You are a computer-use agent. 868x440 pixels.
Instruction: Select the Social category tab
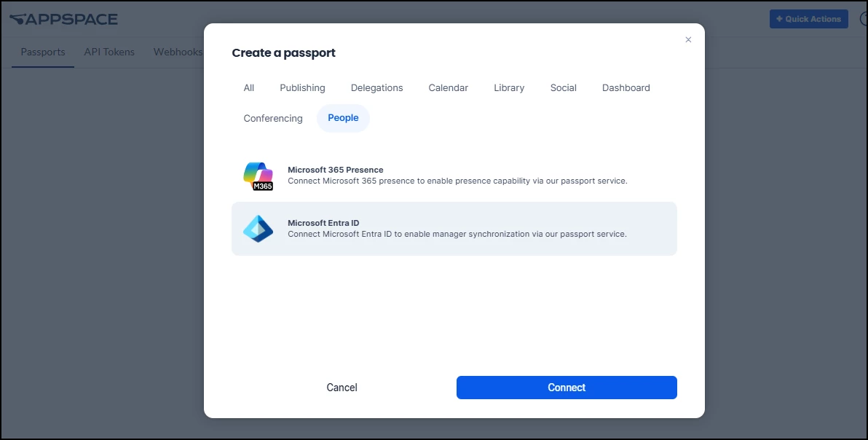(x=563, y=88)
